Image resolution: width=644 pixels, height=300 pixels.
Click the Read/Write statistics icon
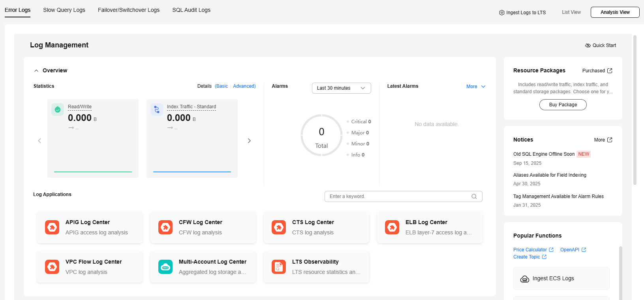pos(58,109)
